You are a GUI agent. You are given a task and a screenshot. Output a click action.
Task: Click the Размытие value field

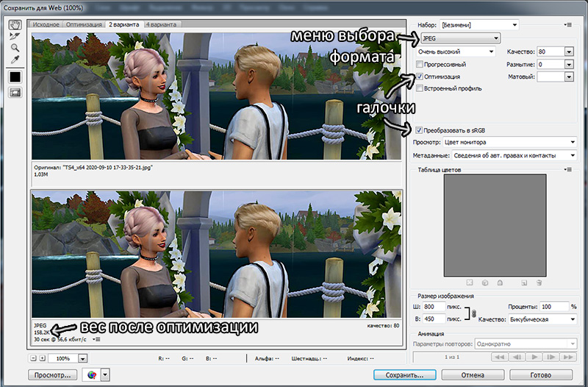coord(550,65)
